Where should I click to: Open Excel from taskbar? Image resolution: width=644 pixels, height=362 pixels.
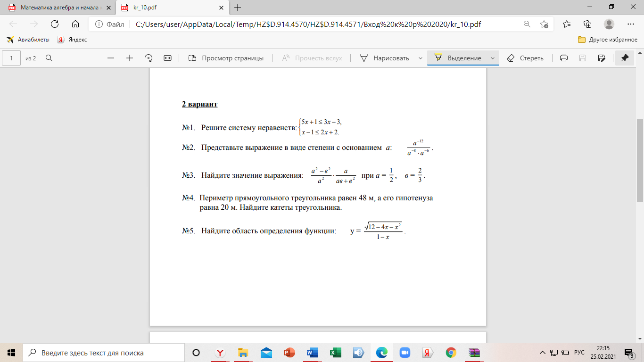pyautogui.click(x=335, y=353)
